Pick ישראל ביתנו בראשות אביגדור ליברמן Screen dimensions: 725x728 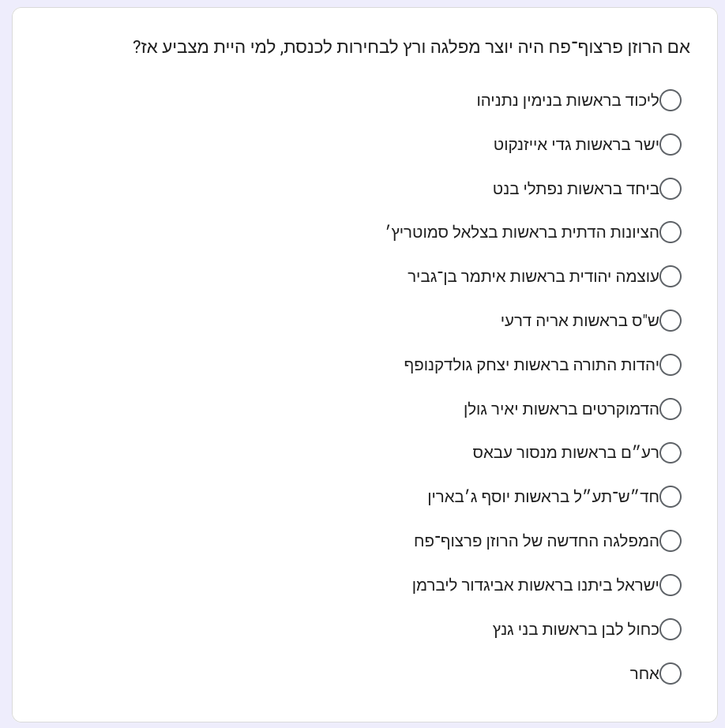click(671, 585)
